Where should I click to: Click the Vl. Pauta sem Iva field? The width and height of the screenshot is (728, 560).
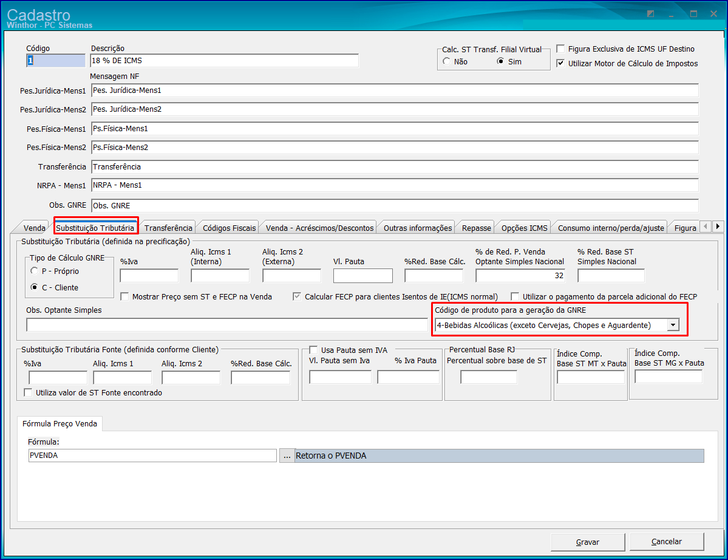[341, 377]
